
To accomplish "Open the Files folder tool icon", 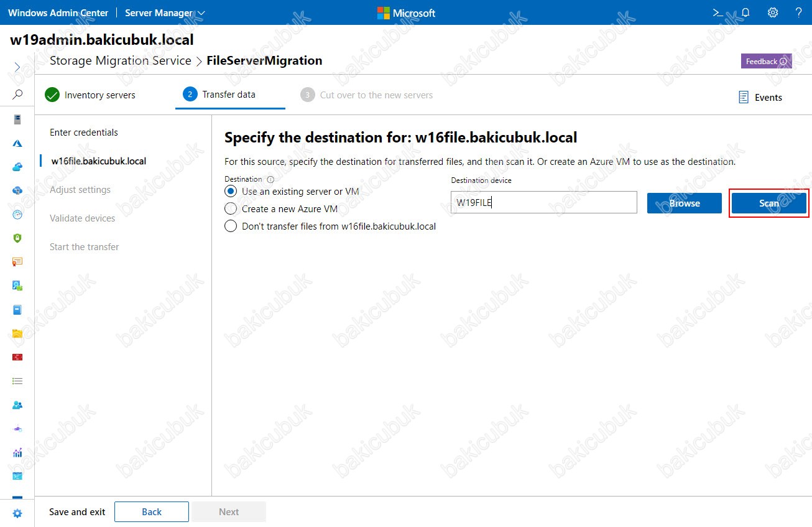I will coord(17,333).
